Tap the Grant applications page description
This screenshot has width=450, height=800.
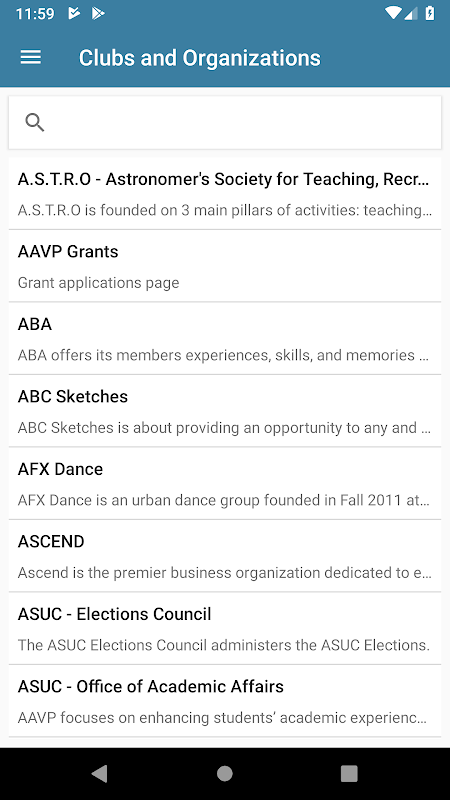(98, 283)
